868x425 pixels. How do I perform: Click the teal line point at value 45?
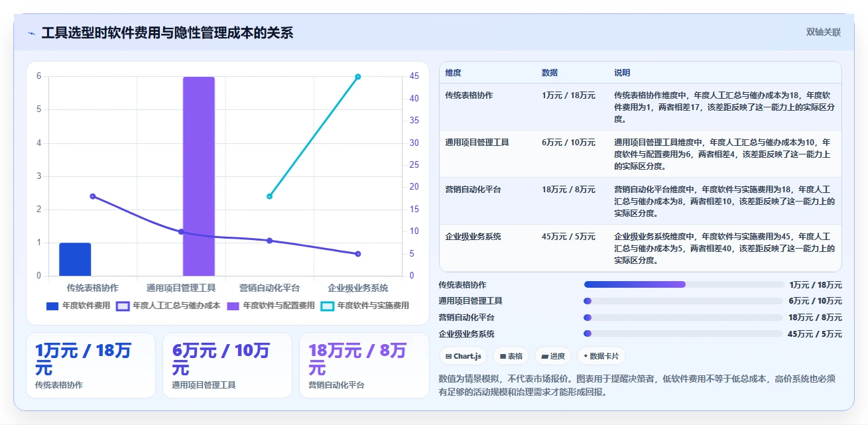click(358, 77)
